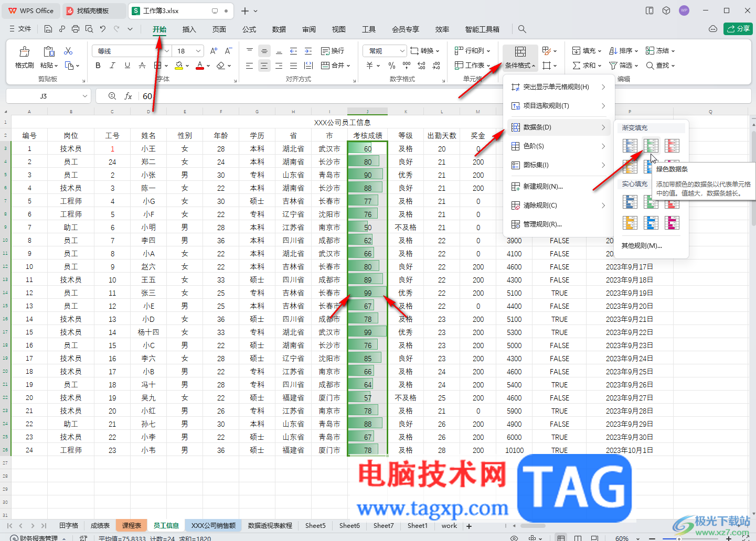This screenshot has height=541, width=756.
Task: Select the green gradient data bar
Action: pos(651,145)
